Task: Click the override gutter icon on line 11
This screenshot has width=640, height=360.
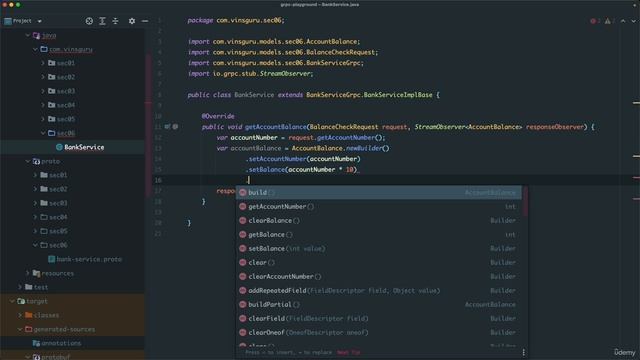Action: point(167,127)
